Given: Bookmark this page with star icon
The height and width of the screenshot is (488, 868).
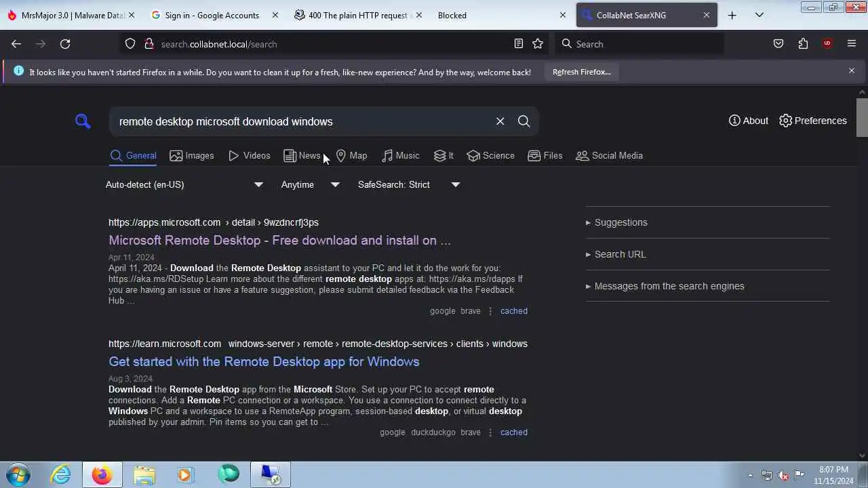Looking at the screenshot, I should (x=538, y=44).
